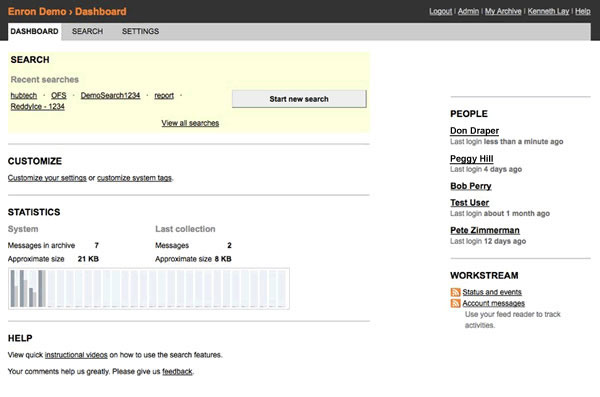Open Bob Perry's profile
Viewport: 600px width, 397px height.
[x=471, y=186]
